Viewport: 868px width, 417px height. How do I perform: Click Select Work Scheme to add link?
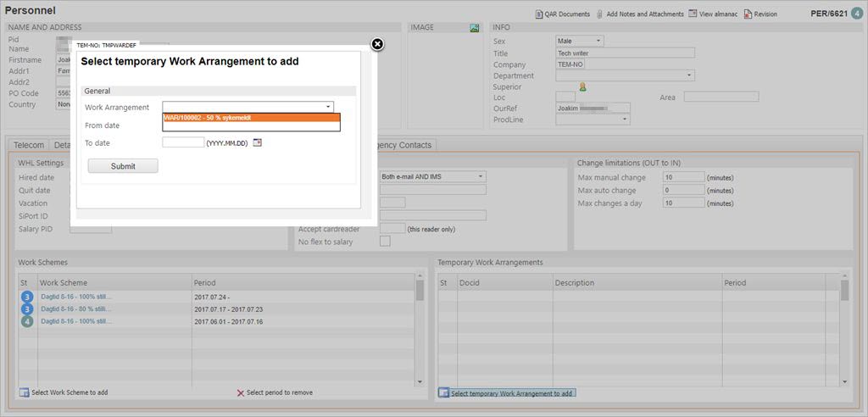tap(68, 393)
